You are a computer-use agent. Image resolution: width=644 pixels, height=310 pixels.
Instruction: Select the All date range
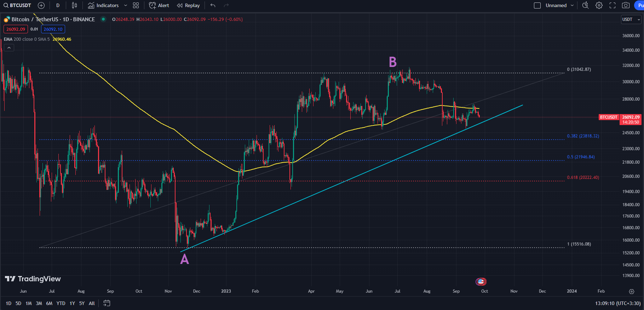pos(92,303)
